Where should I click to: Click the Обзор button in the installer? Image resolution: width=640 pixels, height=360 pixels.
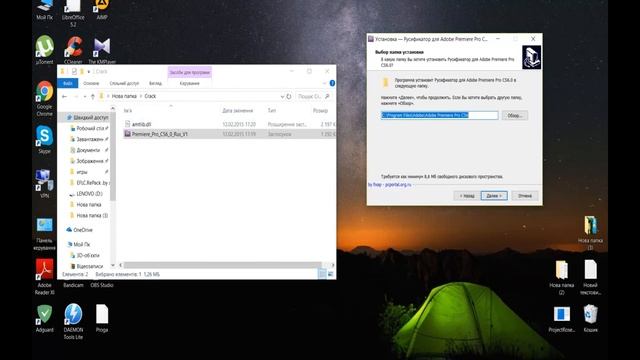coord(514,116)
